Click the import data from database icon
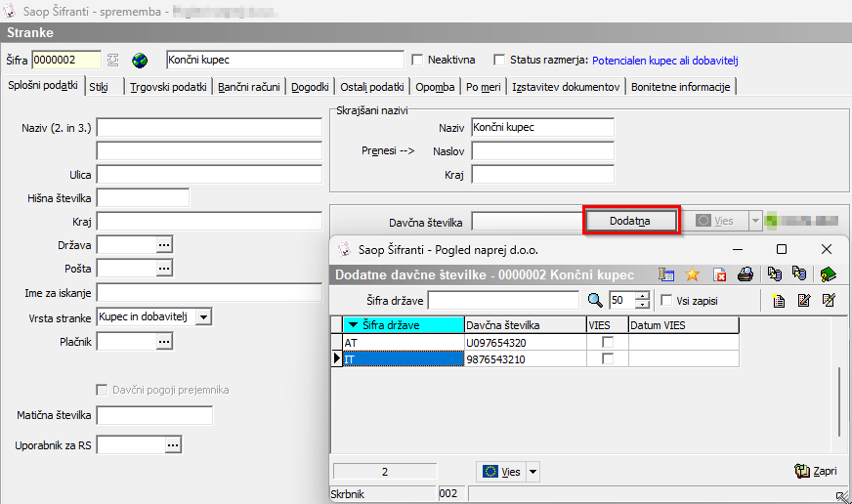 [x=799, y=273]
